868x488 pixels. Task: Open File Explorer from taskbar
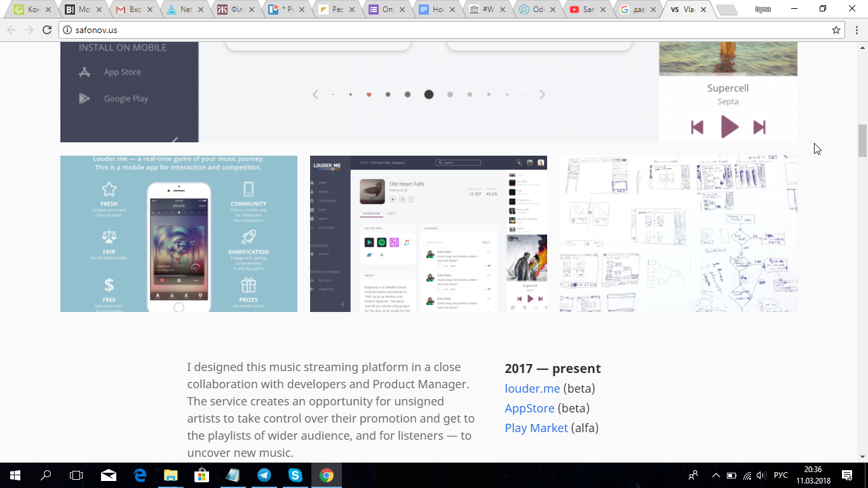171,475
